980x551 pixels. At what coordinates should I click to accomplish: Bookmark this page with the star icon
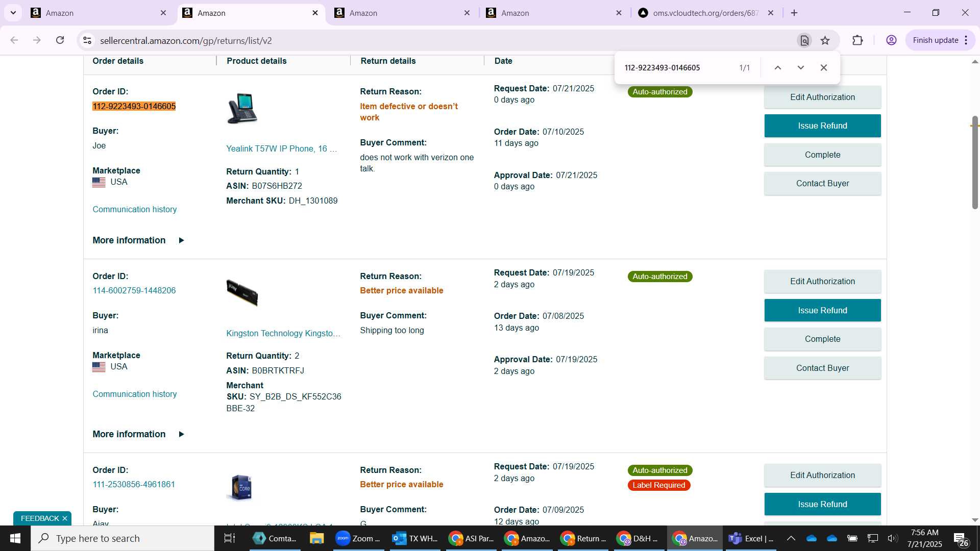[825, 40]
